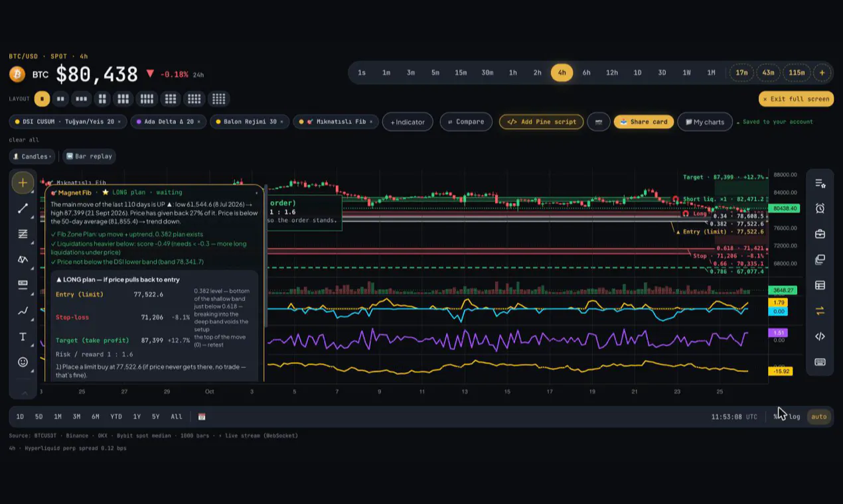Exit full screen mode
843x504 pixels.
point(796,99)
